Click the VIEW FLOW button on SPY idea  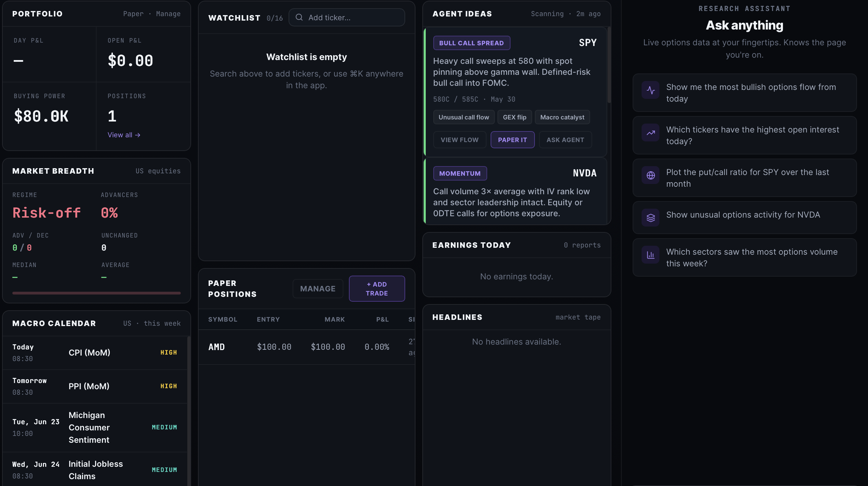click(459, 140)
